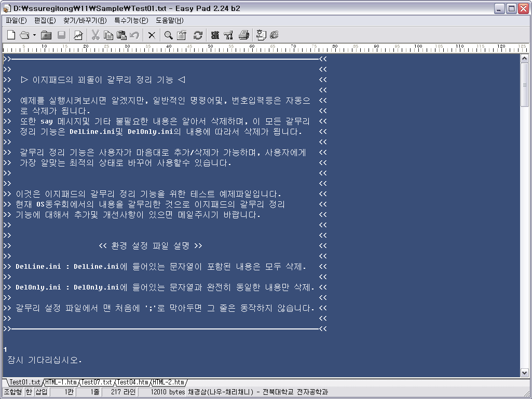Viewport: 532px width, 399px height.
Task: Toggle 삽입 insert mode indicator
Action: coord(42,392)
